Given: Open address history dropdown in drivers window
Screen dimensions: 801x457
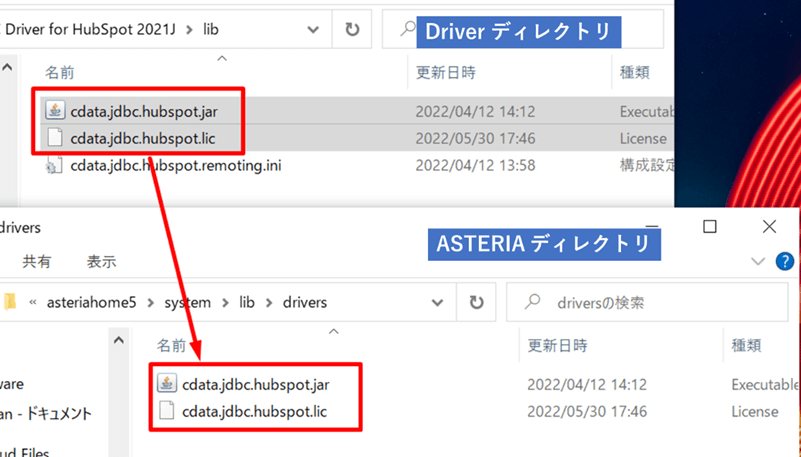Looking at the screenshot, I should pos(437,302).
